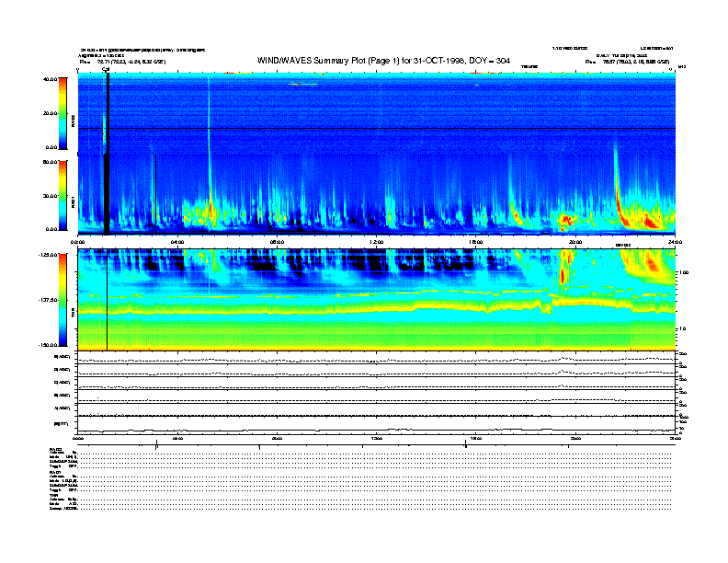The image size is (728, 563).
Task: Click the -150.00 label on TNR scale
Action: click(48, 345)
